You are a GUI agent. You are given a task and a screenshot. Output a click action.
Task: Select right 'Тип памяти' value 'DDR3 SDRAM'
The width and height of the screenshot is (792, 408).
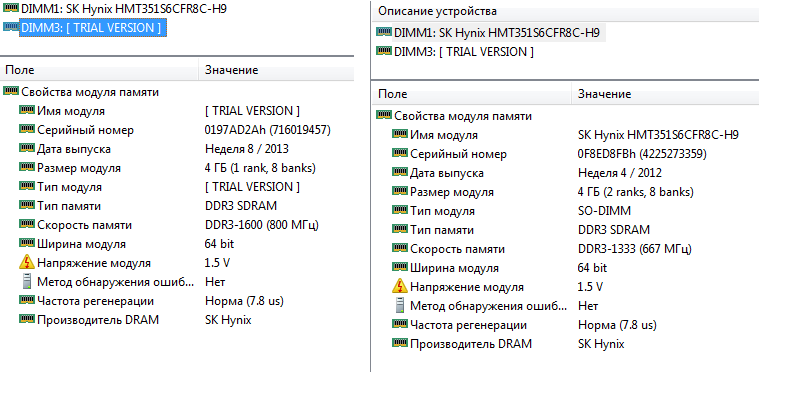[614, 230]
